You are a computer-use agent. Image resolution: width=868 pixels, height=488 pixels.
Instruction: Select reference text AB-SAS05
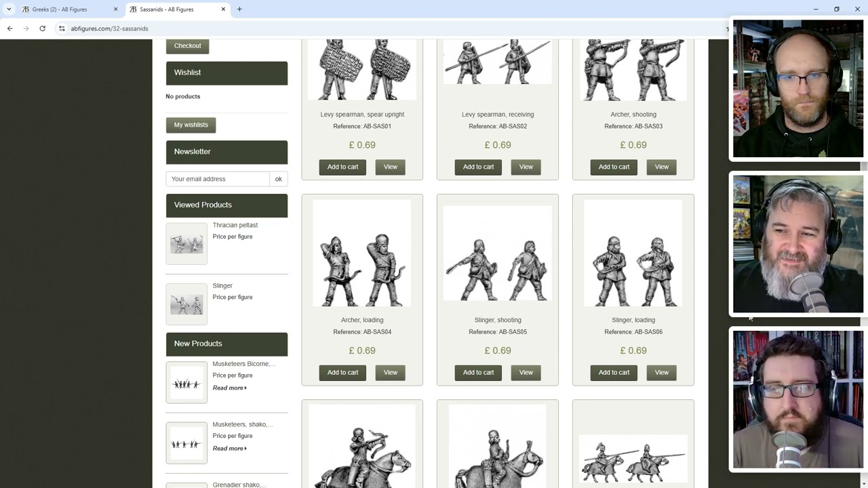point(513,332)
